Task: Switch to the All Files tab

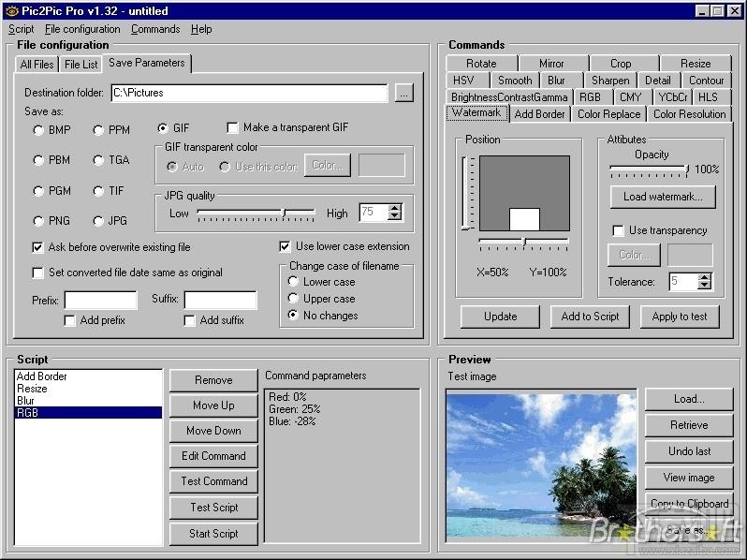Action: (37, 65)
